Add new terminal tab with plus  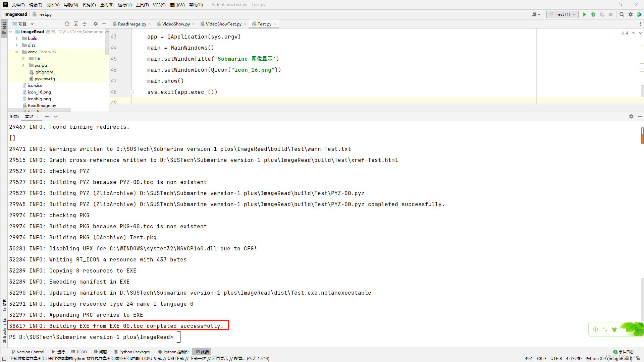pos(47,116)
